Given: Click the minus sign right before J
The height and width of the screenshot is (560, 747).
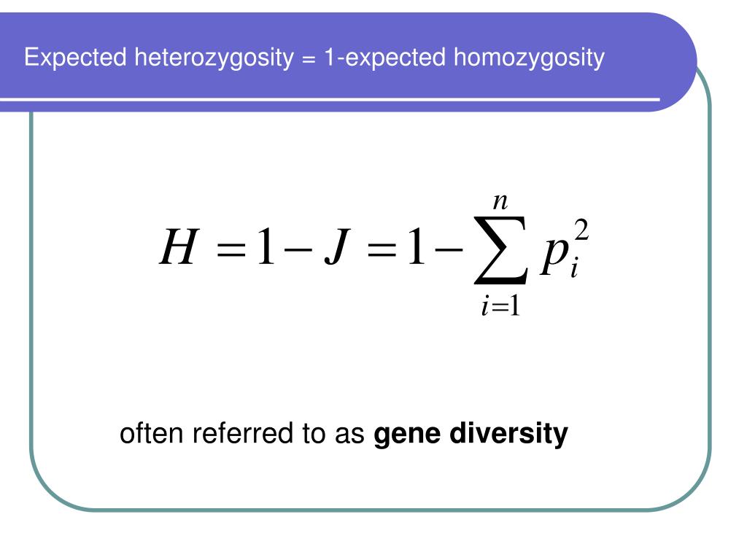Looking at the screenshot, I should [x=298, y=249].
